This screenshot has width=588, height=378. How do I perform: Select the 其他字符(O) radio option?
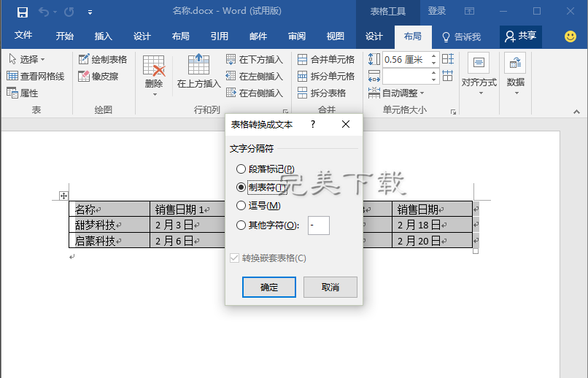(241, 225)
